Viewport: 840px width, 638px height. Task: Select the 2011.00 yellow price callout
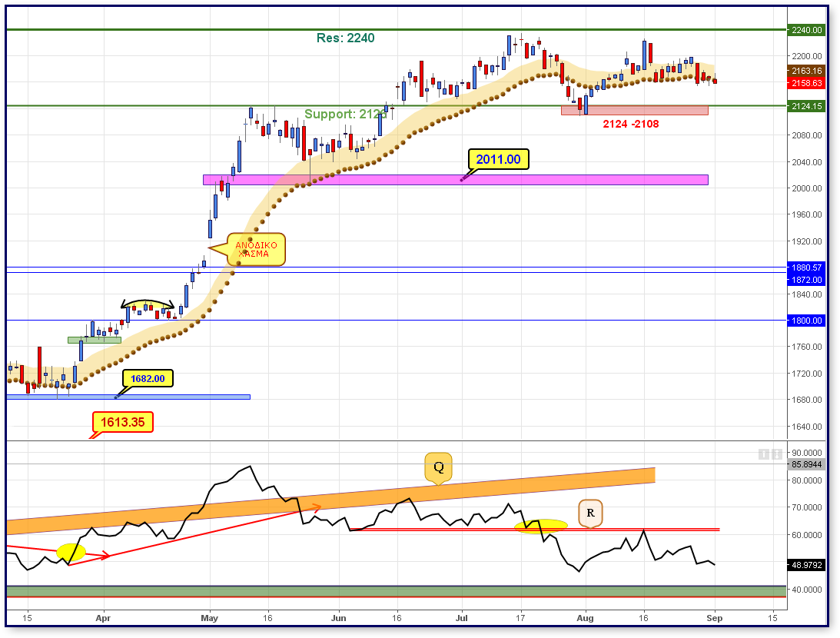(498, 159)
